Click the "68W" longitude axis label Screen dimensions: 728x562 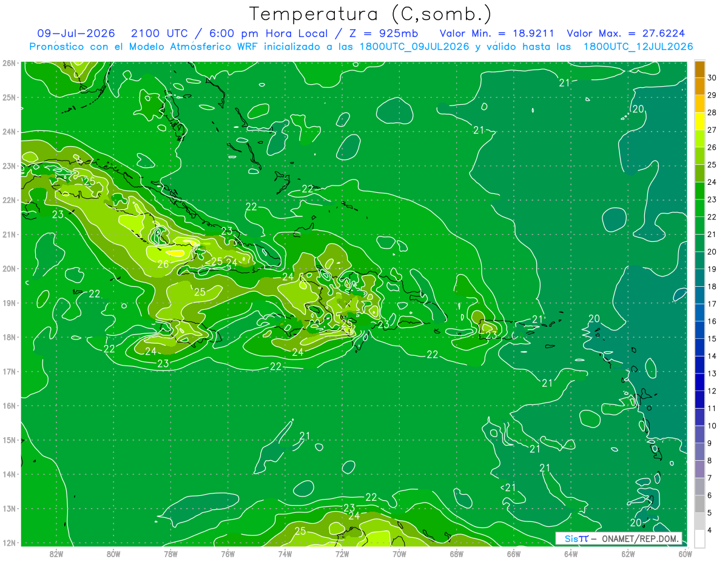pos(457,554)
